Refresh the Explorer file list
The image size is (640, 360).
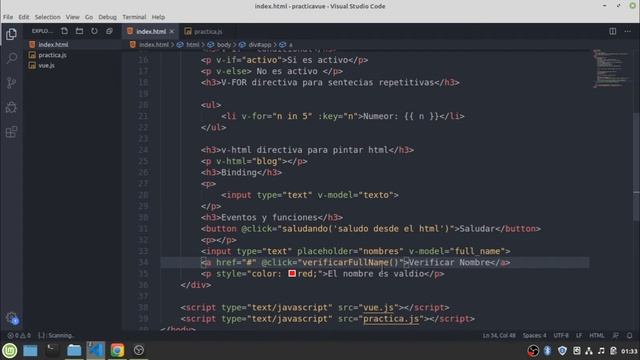tap(94, 31)
